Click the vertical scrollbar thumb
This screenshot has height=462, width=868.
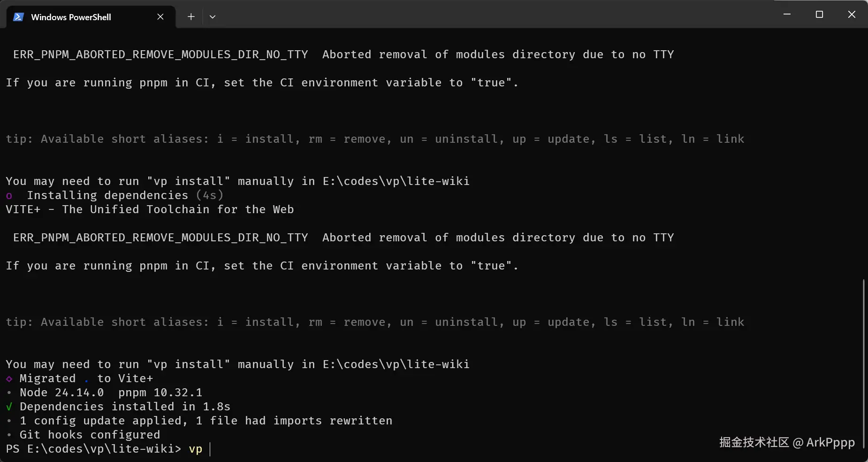(x=863, y=364)
